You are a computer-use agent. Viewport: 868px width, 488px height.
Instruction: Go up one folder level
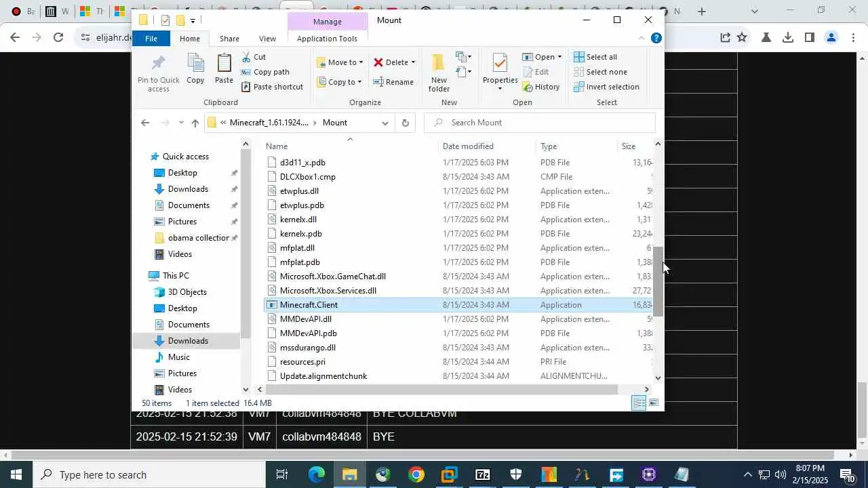195,123
